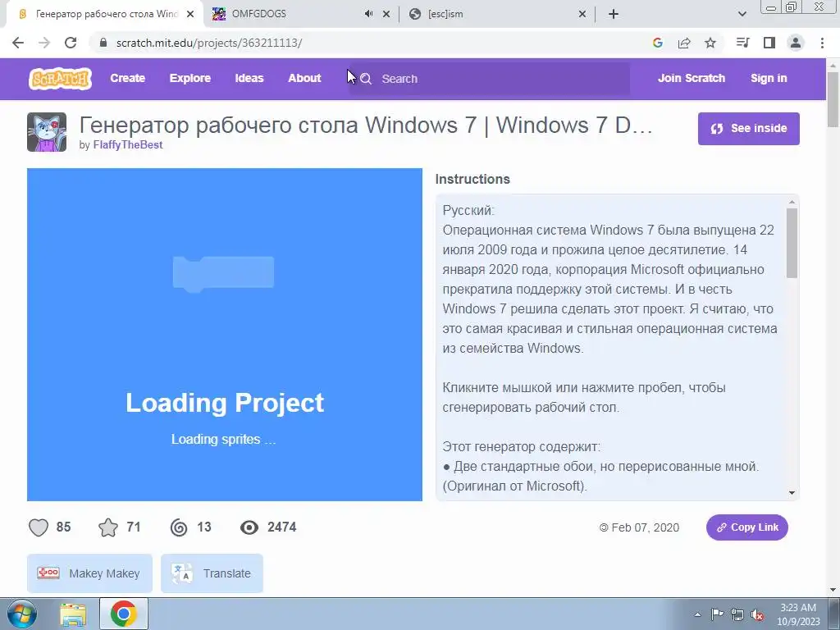Image resolution: width=840 pixels, height=630 pixels.
Task: Open the Explore page
Action: pos(190,78)
